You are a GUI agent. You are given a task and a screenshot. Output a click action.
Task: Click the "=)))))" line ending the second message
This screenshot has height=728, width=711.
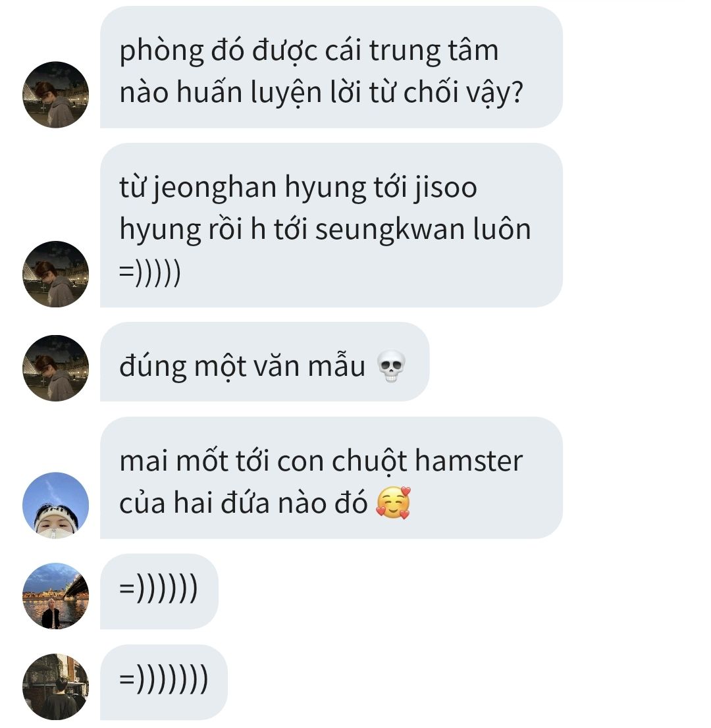click(x=150, y=273)
